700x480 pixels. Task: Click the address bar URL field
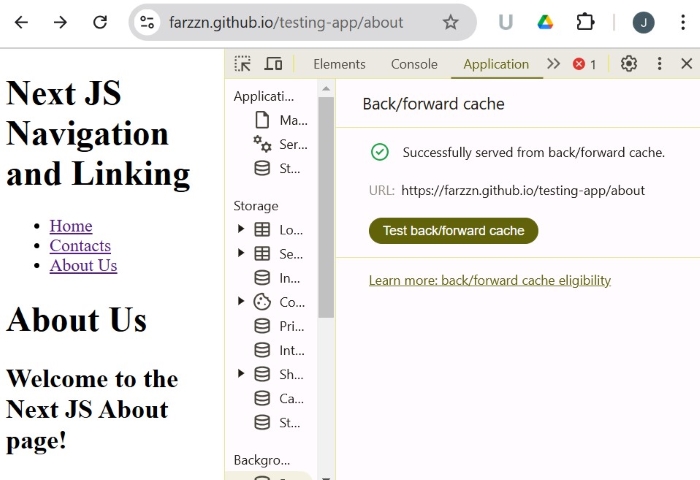coord(290,22)
